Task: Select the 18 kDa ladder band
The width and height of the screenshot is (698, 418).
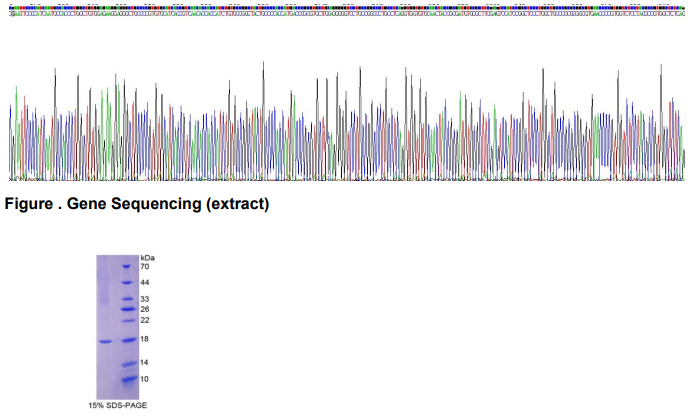Action: 126,341
